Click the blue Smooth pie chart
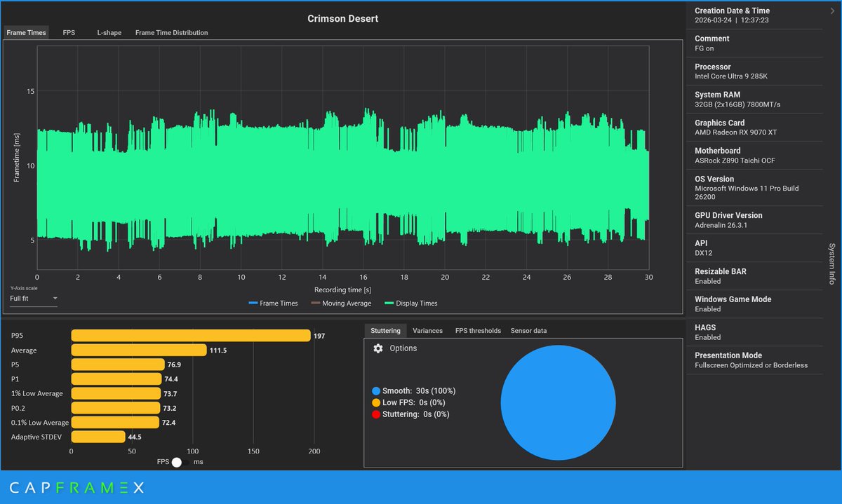 (x=558, y=402)
